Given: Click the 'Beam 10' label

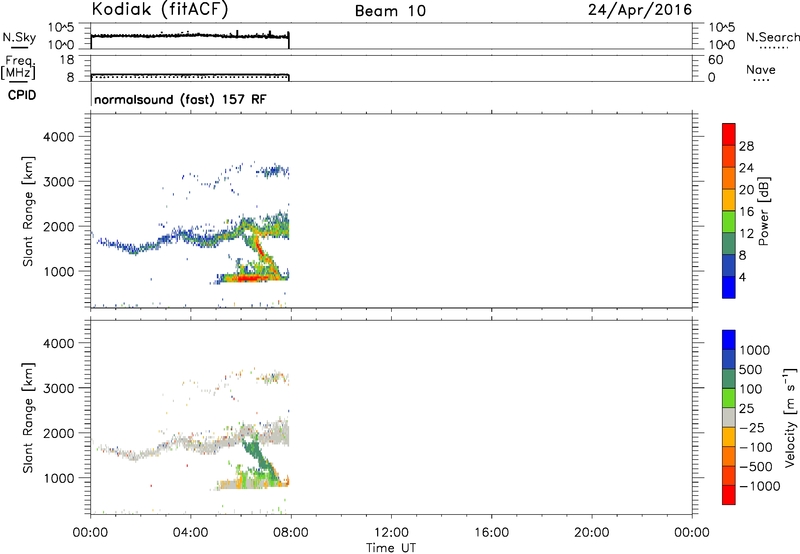Looking at the screenshot, I should (390, 11).
